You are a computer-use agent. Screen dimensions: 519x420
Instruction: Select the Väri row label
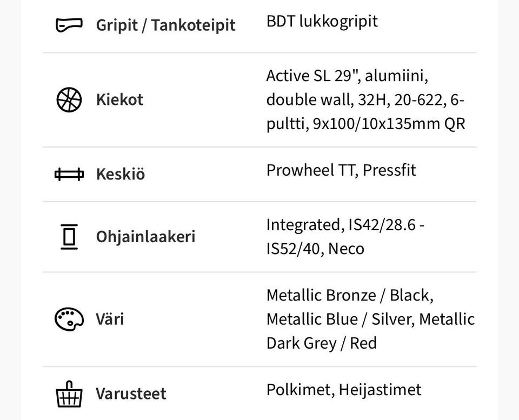click(x=110, y=319)
